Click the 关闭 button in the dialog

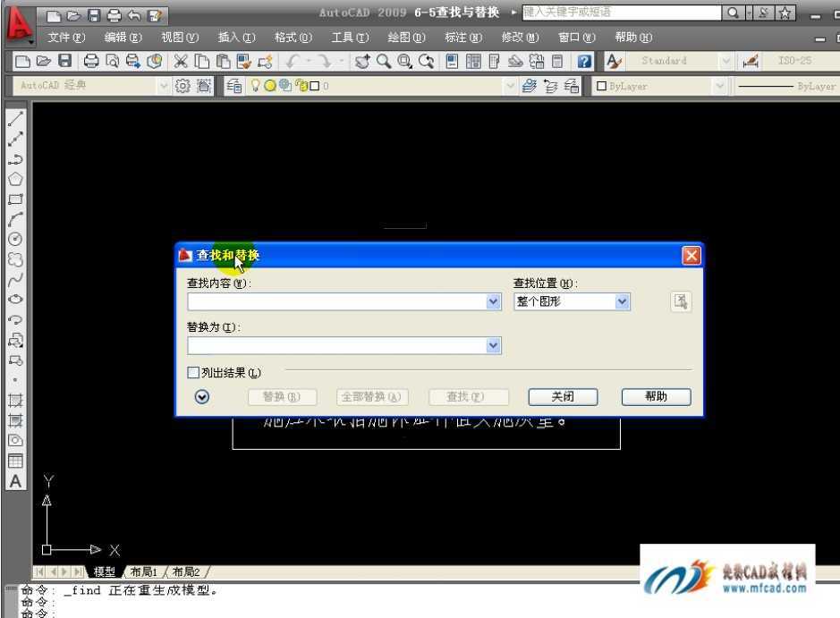[563, 397]
